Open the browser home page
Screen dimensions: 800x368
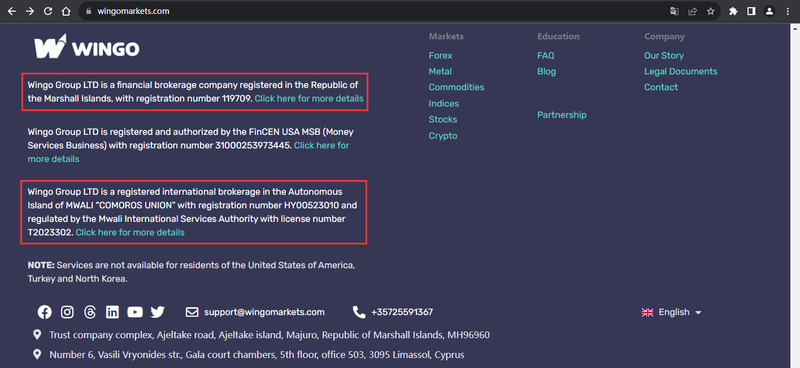tap(66, 11)
